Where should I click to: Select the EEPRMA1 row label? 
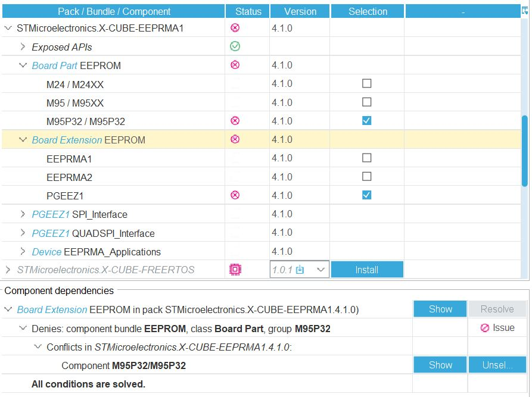point(69,159)
